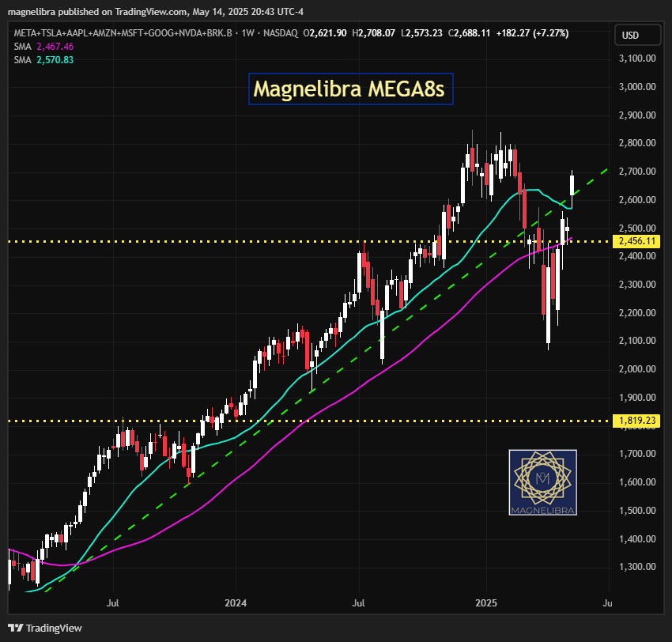The width and height of the screenshot is (672, 642).
Task: Click the cyan SMA value 2,570.83
Action: (55, 60)
